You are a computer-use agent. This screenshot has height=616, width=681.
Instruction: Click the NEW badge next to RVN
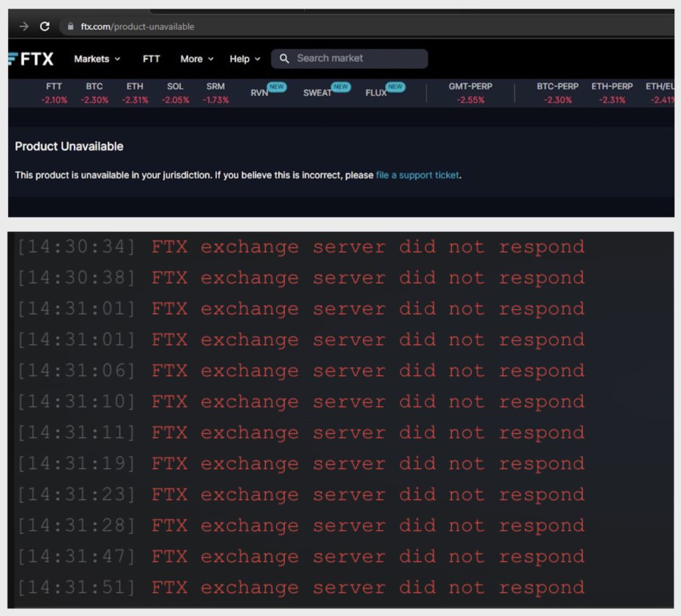coord(276,87)
